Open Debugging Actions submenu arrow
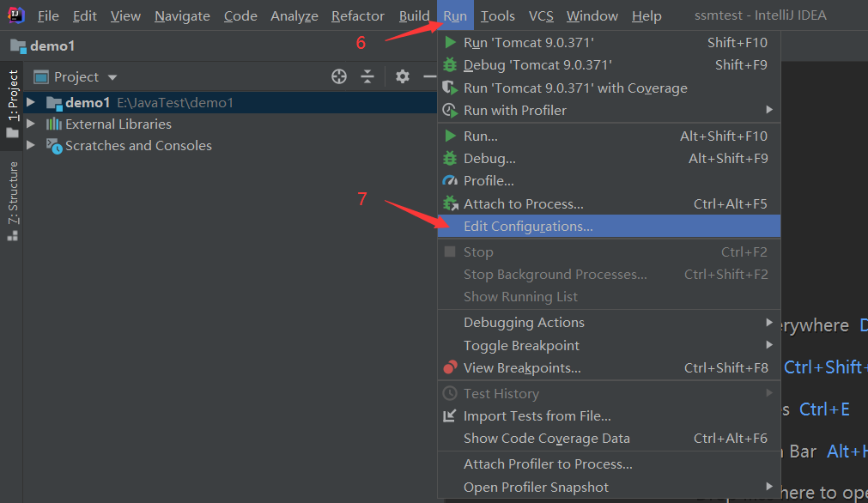This screenshot has height=503, width=868. (769, 322)
